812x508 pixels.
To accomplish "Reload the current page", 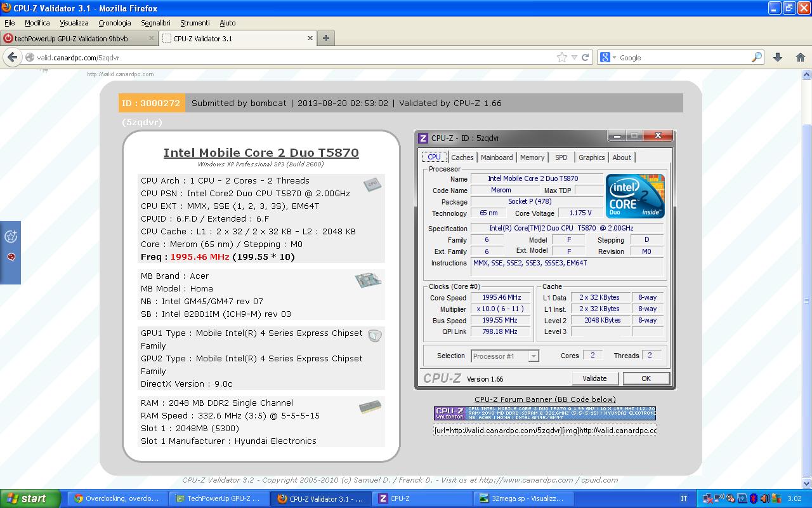I will (585, 57).
